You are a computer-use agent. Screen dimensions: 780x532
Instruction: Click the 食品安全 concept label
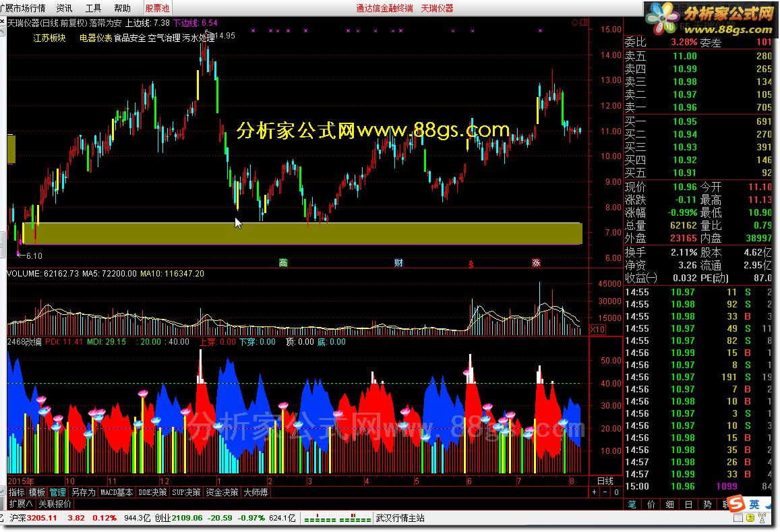130,38
